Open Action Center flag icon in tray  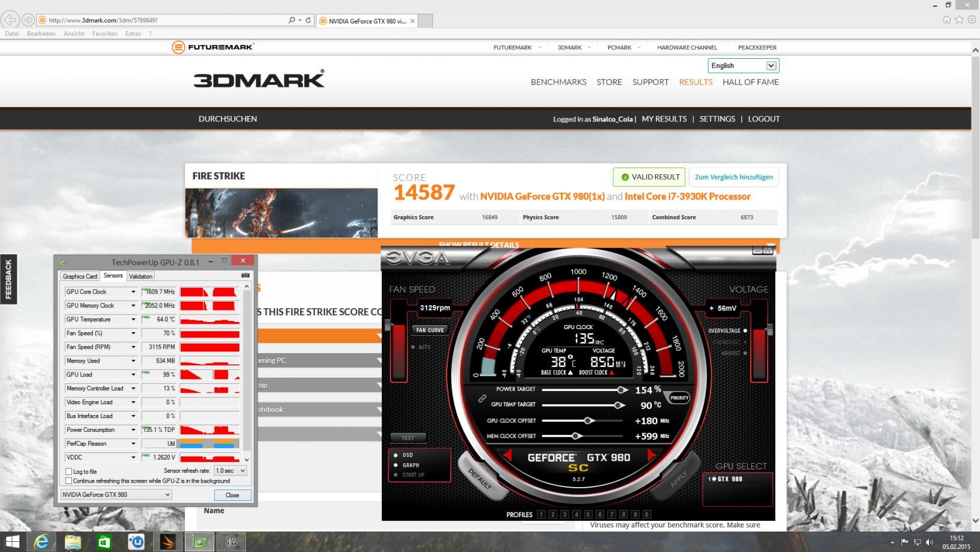tap(905, 542)
